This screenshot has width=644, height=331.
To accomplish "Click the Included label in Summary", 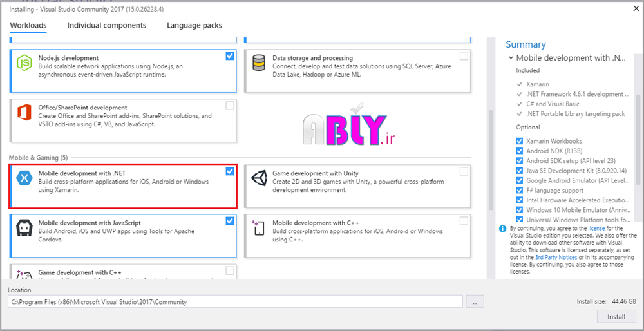I will pyautogui.click(x=528, y=70).
